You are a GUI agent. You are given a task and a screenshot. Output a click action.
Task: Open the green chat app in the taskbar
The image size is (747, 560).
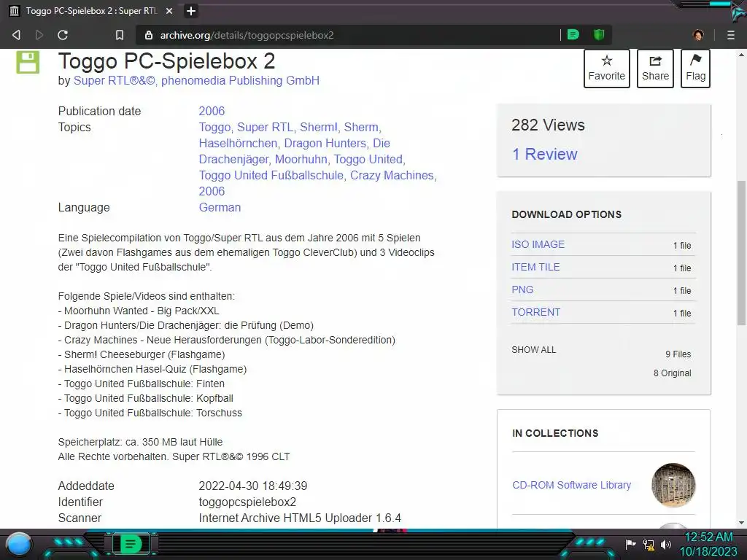tap(131, 544)
